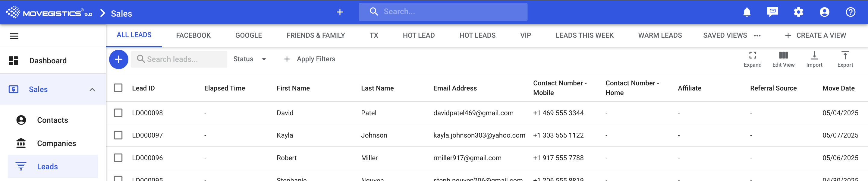Image resolution: width=868 pixels, height=181 pixels.
Task: Click the blue add lead button
Action: click(x=119, y=59)
